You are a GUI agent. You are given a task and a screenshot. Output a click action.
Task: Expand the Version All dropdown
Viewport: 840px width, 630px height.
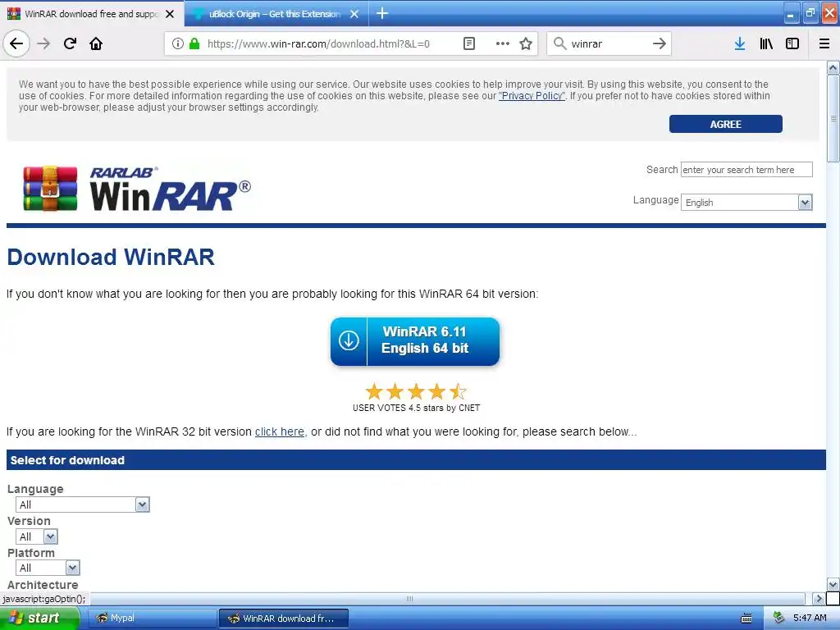tap(36, 536)
